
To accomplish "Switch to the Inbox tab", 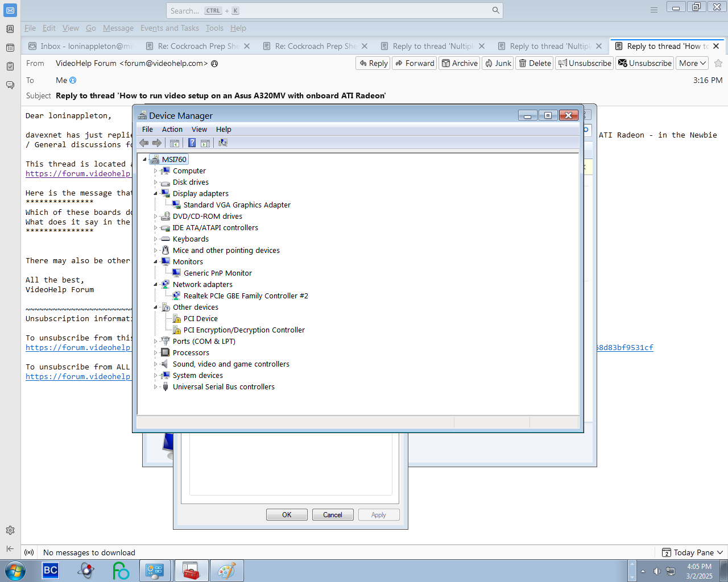I will (x=81, y=46).
